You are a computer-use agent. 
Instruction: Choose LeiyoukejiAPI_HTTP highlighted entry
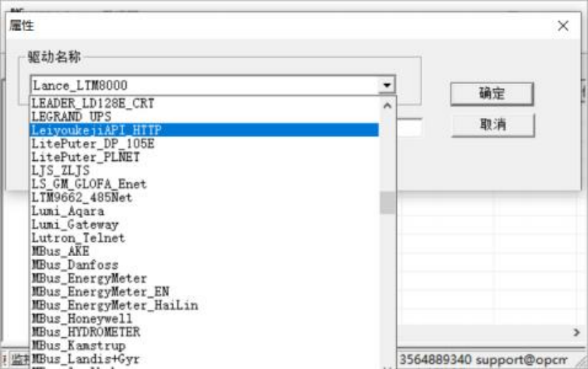(204, 130)
